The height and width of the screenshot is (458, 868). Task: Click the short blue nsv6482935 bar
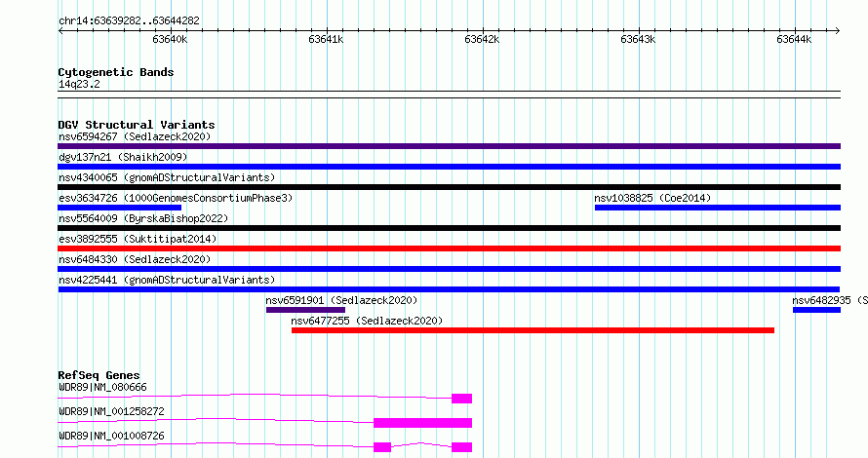[816, 310]
